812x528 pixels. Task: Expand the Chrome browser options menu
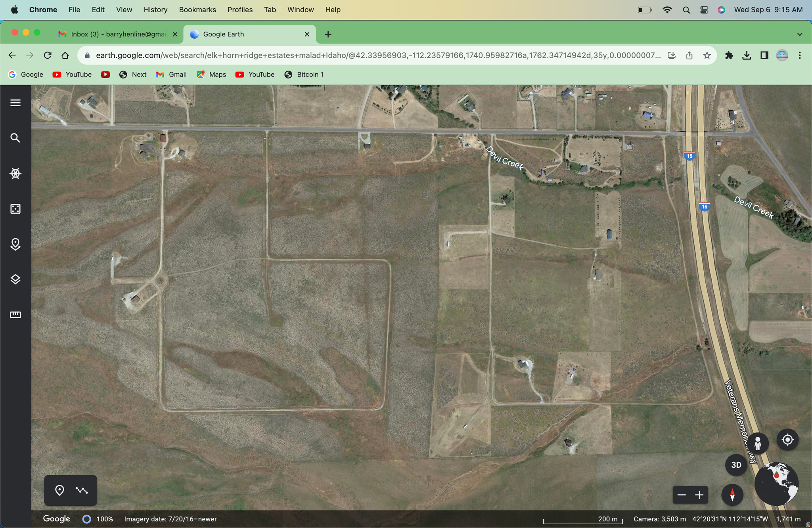(x=800, y=55)
